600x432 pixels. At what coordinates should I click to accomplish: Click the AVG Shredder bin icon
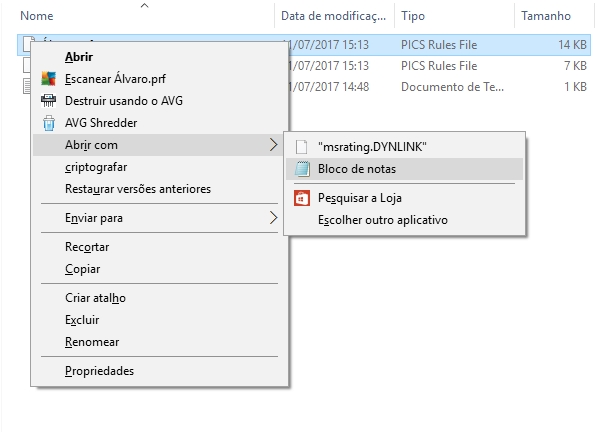(48, 123)
